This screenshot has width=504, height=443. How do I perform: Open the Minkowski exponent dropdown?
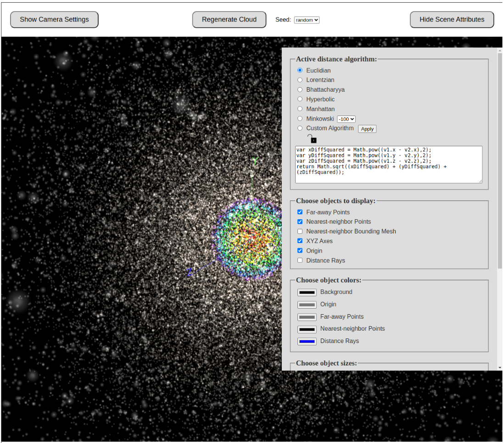coord(346,119)
